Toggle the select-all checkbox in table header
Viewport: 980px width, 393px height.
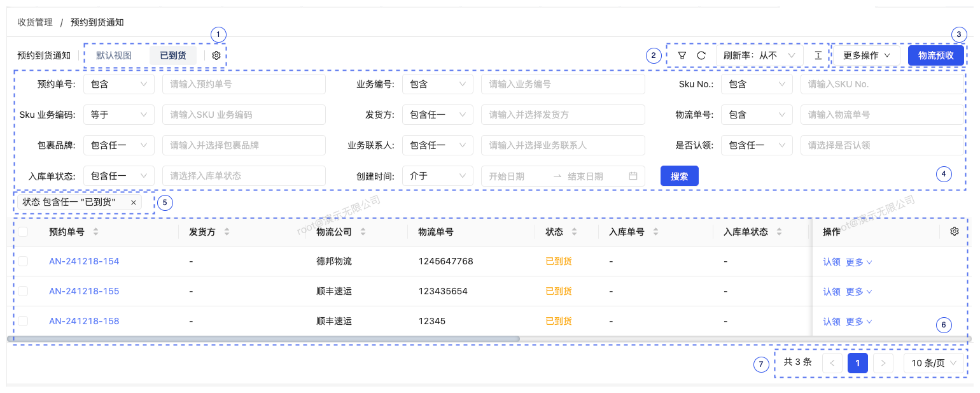tap(24, 232)
